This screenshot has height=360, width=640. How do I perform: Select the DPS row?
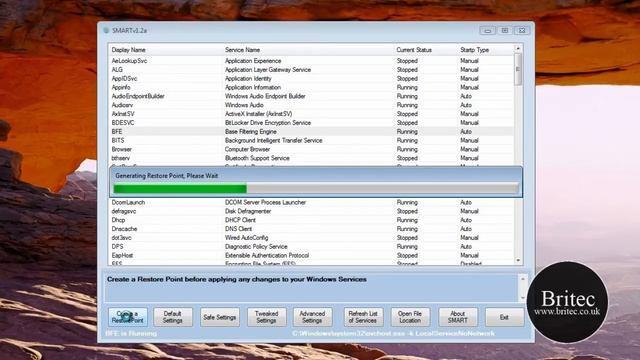tap(311, 247)
